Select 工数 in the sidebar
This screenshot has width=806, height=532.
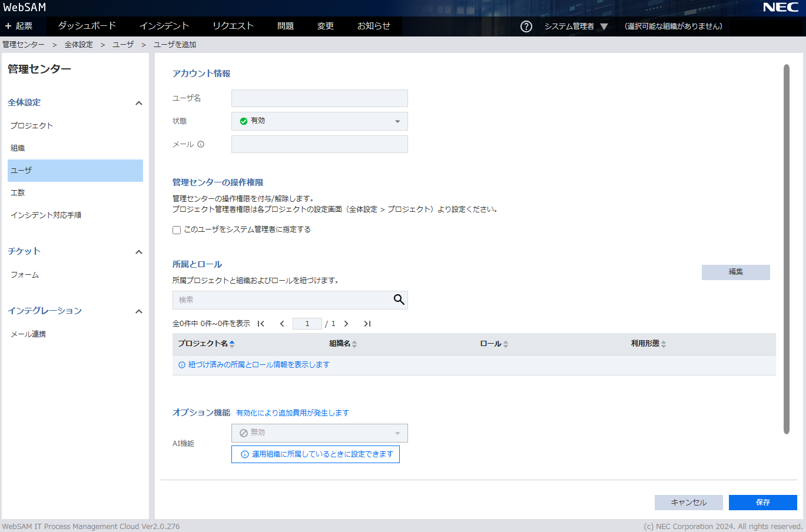(x=75, y=193)
